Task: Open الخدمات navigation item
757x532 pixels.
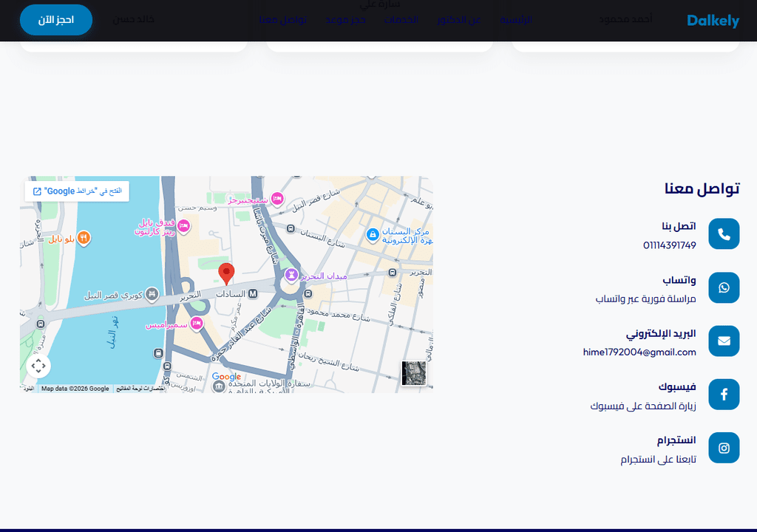Action: click(401, 20)
